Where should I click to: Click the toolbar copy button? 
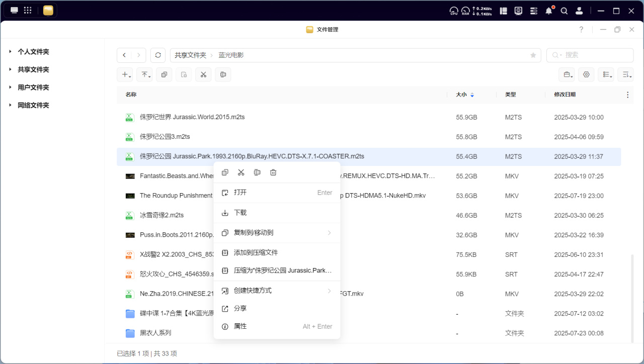point(164,74)
